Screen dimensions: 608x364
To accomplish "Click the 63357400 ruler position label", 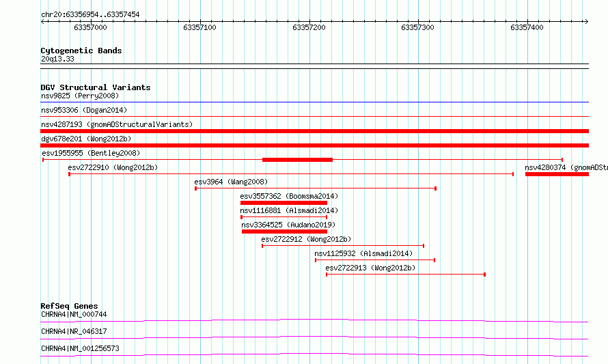I will click(527, 27).
